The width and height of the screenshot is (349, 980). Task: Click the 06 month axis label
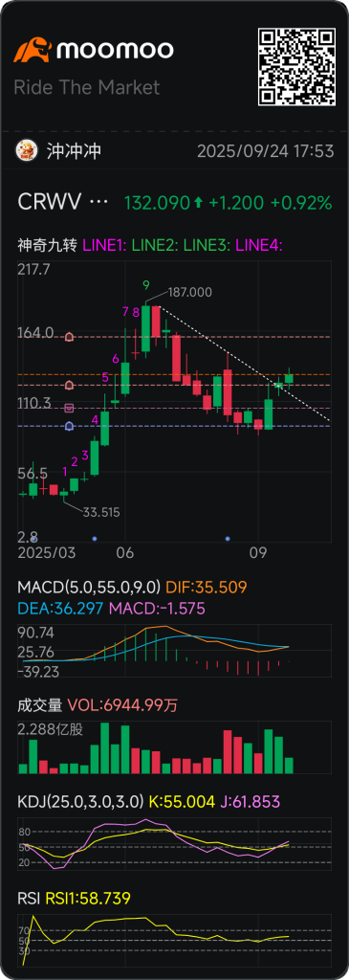click(x=125, y=553)
